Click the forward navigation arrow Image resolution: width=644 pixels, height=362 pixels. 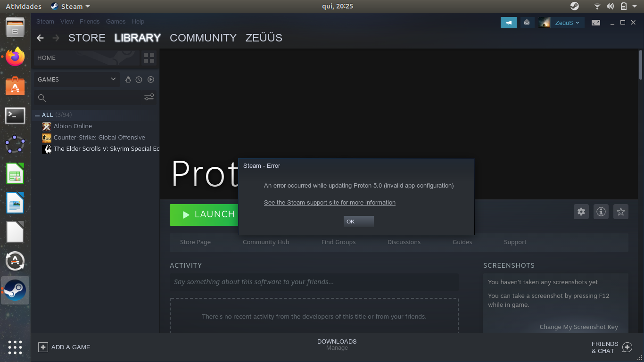tap(56, 38)
